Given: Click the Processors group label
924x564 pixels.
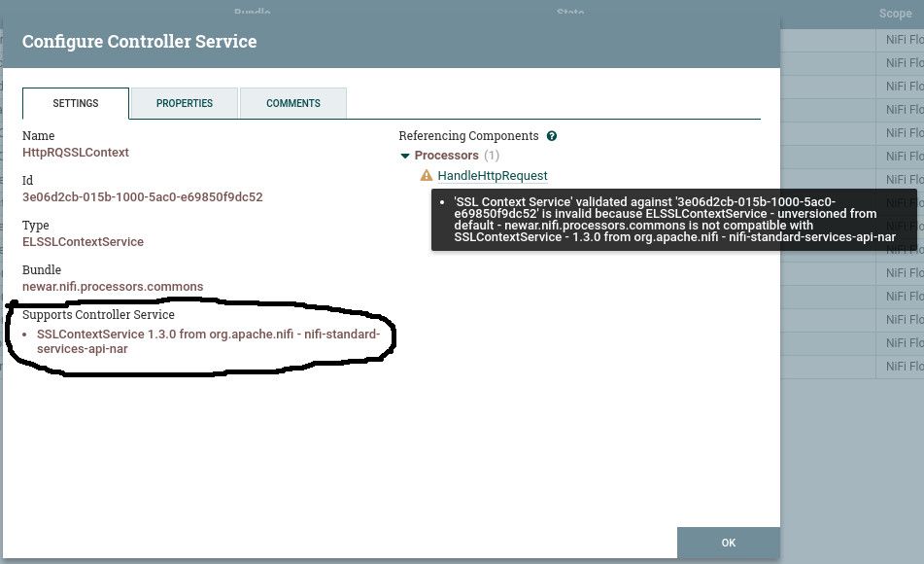Looking at the screenshot, I should point(446,156).
